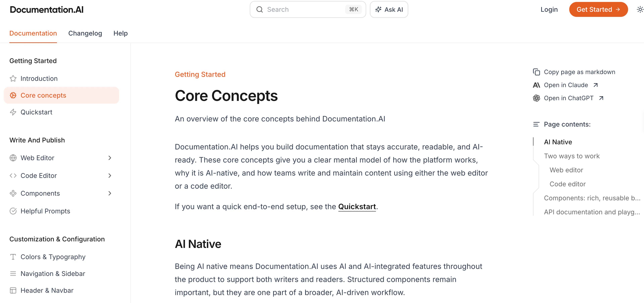Click the gear icon beside Core concepts
644x303 pixels.
13,95
